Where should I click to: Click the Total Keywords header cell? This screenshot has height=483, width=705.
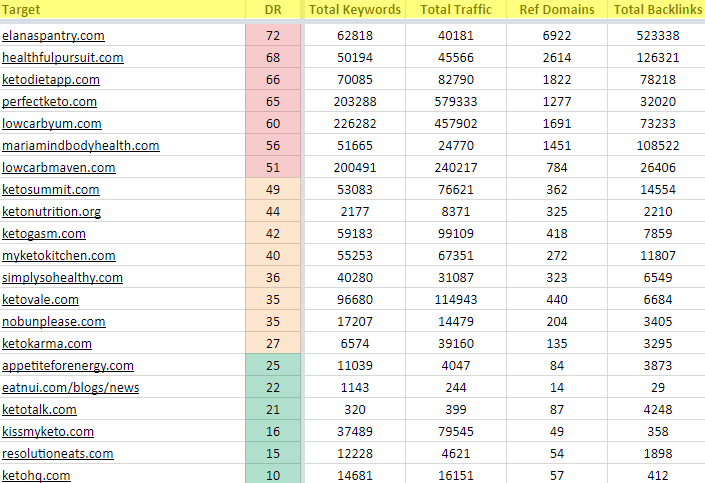355,9
